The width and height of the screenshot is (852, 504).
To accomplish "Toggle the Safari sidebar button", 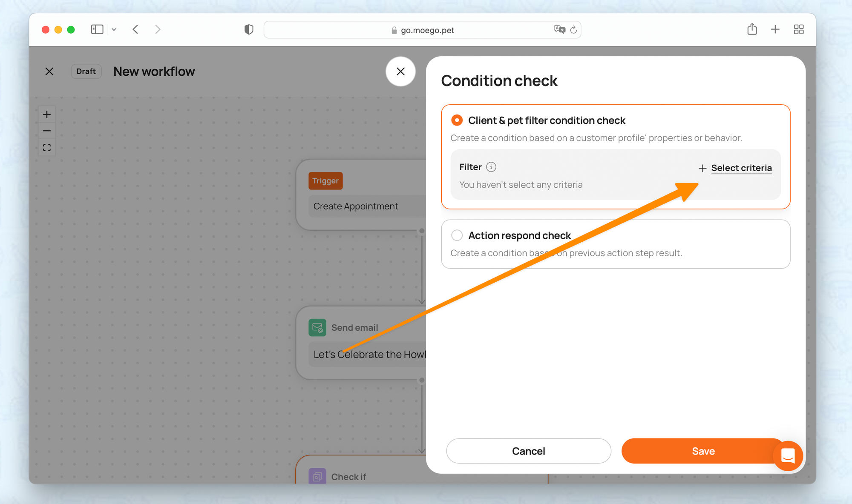I will 97,29.
